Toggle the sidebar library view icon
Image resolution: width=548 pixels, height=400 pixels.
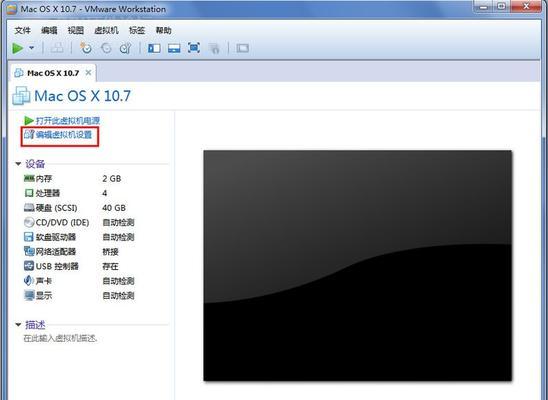click(154, 48)
